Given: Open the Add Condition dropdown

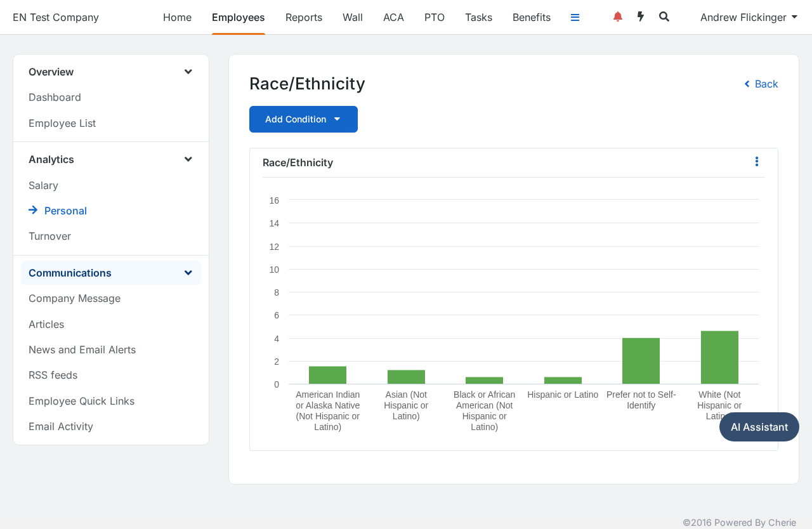Looking at the screenshot, I should 303,119.
